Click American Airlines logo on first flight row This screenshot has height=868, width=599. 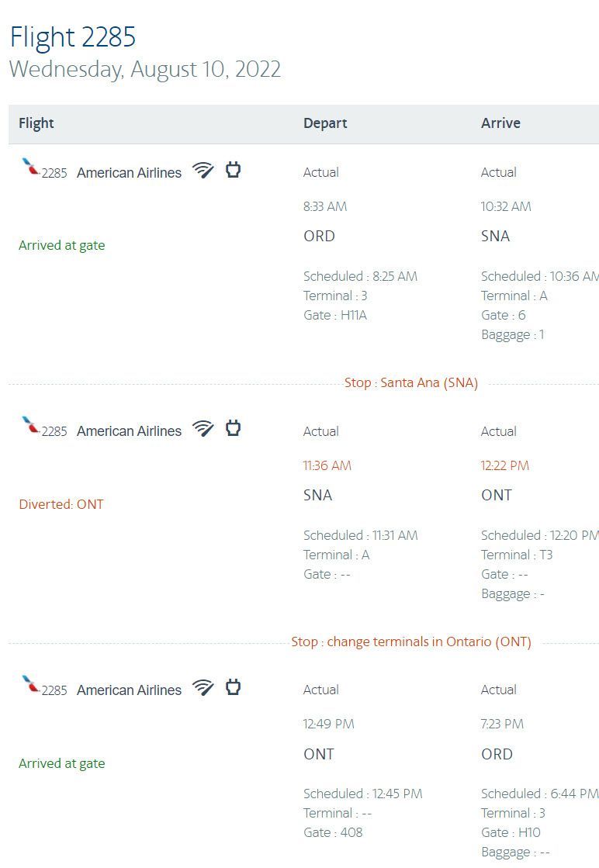pyautogui.click(x=30, y=167)
